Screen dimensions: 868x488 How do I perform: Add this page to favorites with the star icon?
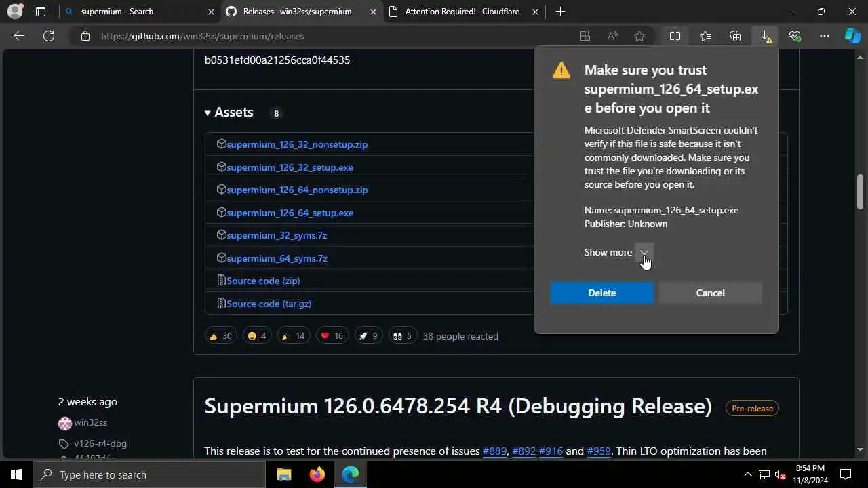639,36
